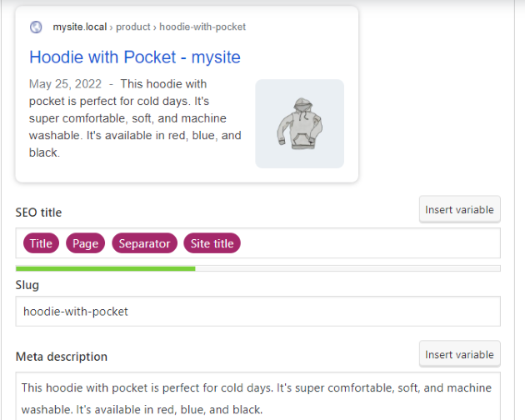Click the 'Slug' field label
This screenshot has width=525, height=420.
pyautogui.click(x=27, y=285)
